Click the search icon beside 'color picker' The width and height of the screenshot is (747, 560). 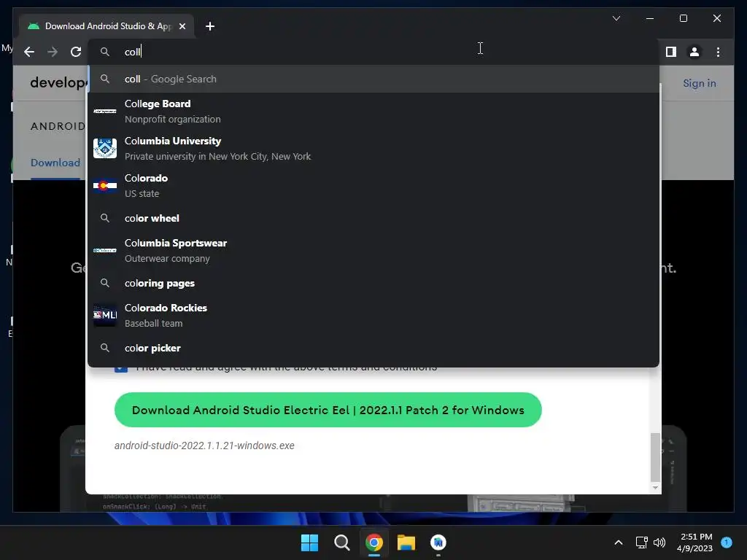[x=105, y=348]
